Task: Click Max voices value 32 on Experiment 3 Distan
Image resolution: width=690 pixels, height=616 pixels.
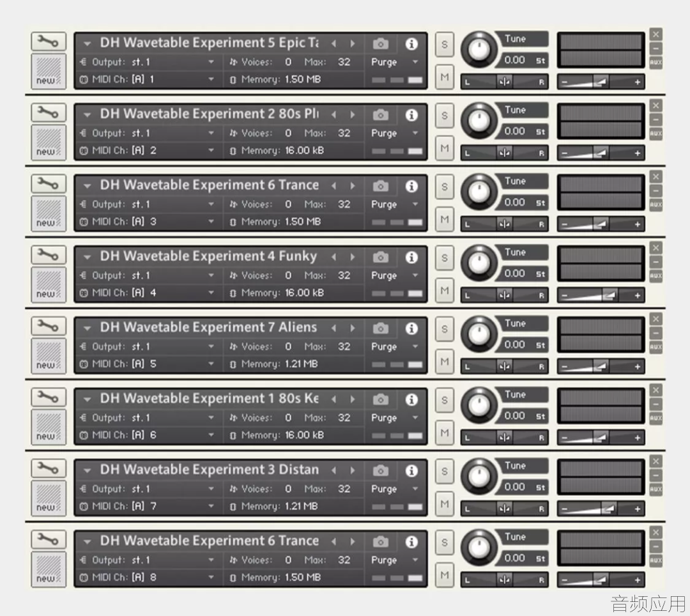Action: 344,489
